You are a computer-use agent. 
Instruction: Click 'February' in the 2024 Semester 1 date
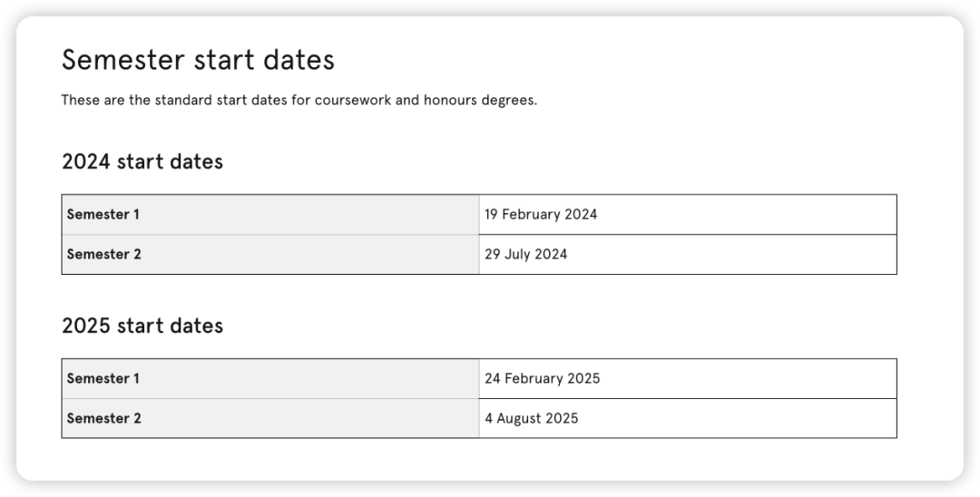[531, 214]
